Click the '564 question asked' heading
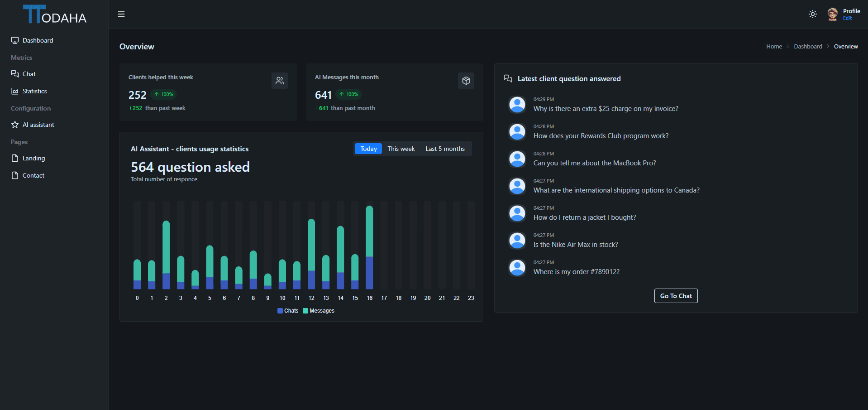868x410 pixels. point(190,167)
